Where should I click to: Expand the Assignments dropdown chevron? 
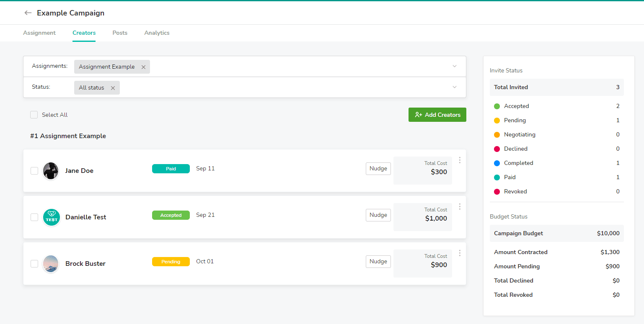pyautogui.click(x=455, y=66)
